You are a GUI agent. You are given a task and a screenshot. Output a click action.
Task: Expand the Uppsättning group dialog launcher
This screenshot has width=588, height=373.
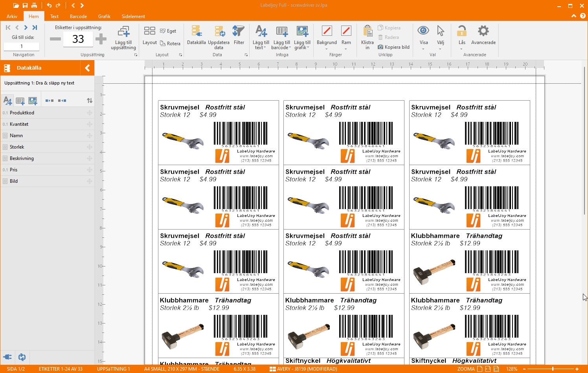coord(136,55)
